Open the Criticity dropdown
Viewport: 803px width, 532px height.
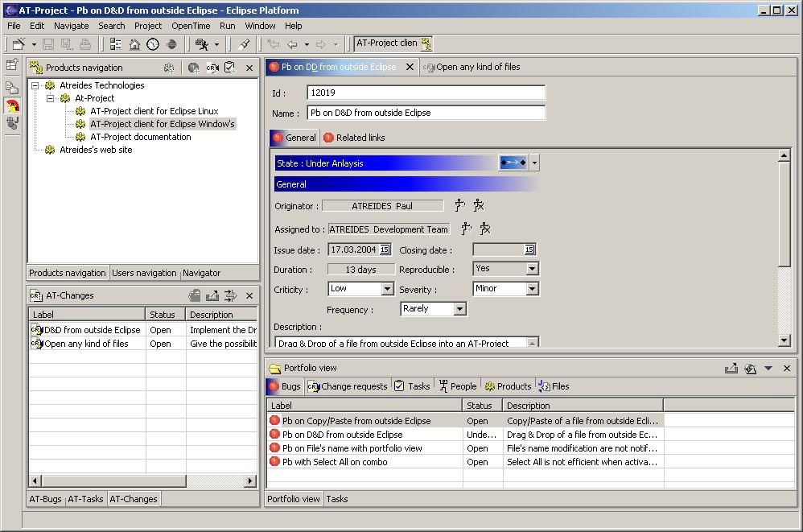[x=388, y=289]
